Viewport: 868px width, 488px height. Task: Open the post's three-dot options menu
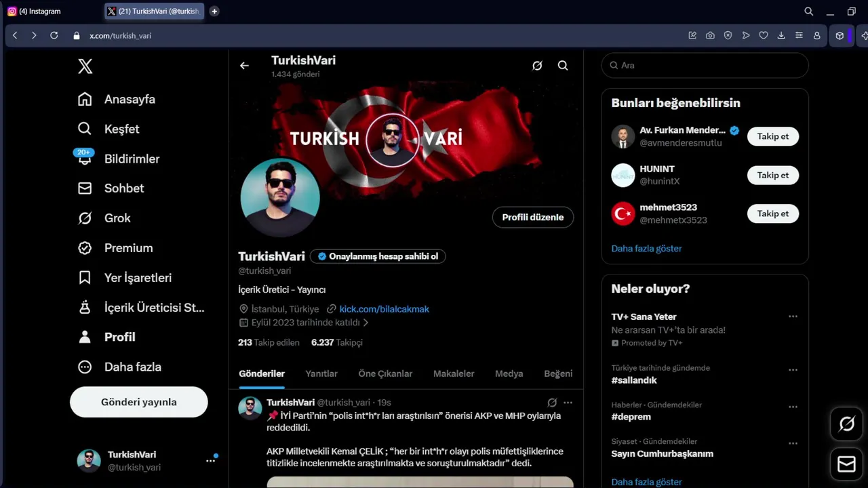(x=568, y=403)
